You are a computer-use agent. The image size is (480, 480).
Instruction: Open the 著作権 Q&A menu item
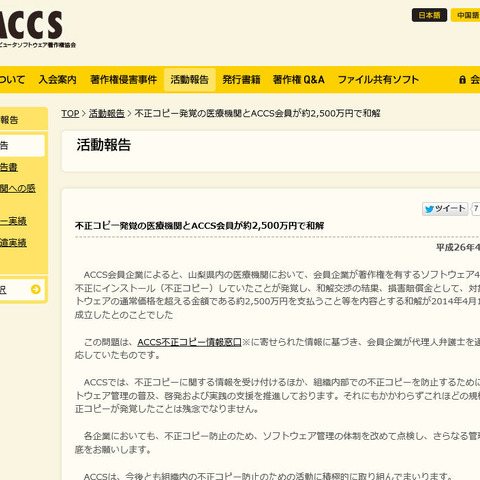click(299, 80)
